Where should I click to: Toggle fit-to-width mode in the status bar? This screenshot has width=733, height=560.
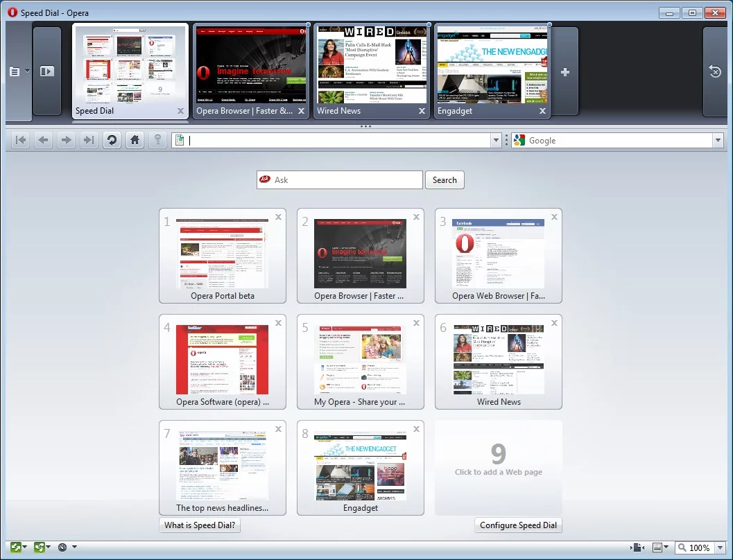(636, 547)
